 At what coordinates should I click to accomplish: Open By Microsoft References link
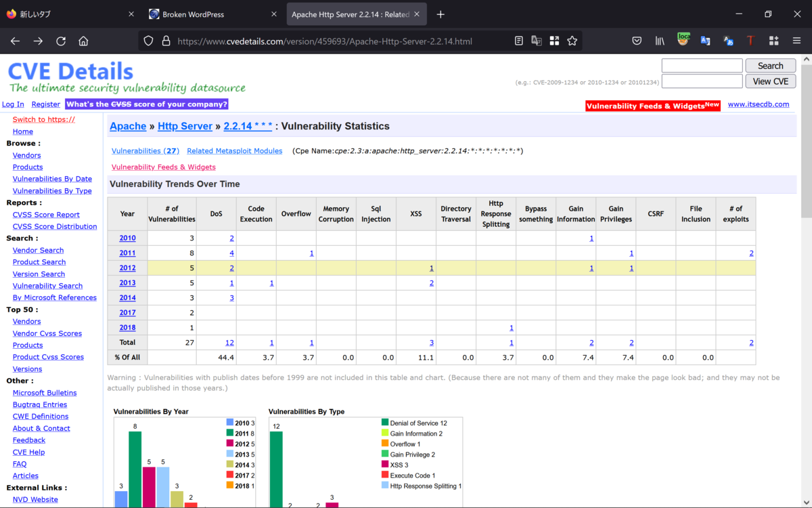pyautogui.click(x=54, y=297)
